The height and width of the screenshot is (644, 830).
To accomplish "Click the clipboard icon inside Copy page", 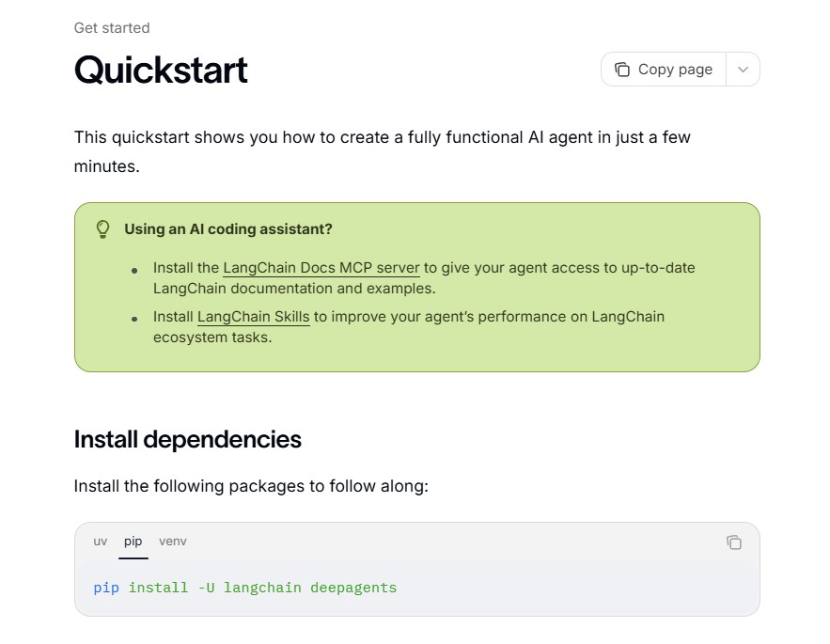I will [x=622, y=70].
